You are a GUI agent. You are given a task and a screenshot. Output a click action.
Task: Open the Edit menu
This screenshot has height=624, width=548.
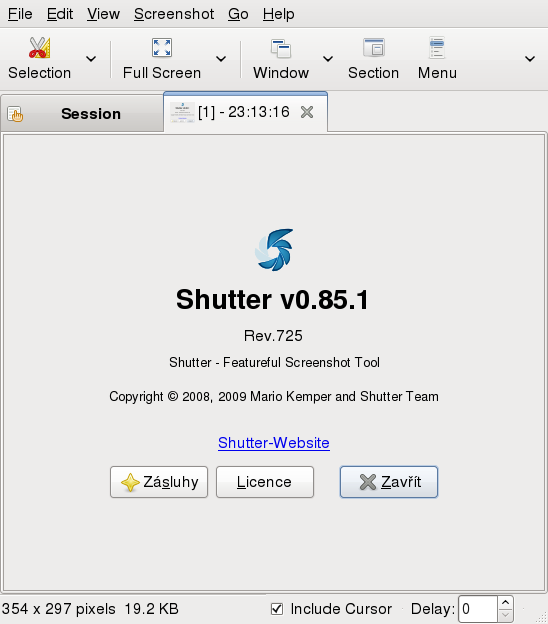[60, 14]
